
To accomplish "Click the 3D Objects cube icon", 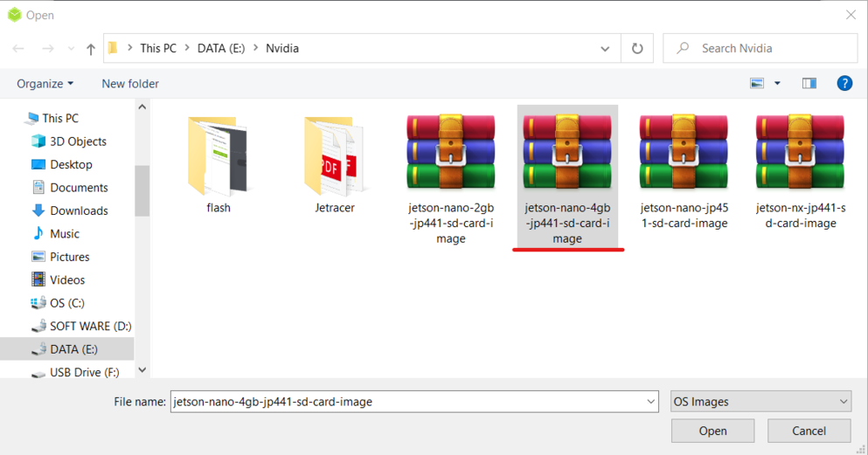I will click(38, 141).
